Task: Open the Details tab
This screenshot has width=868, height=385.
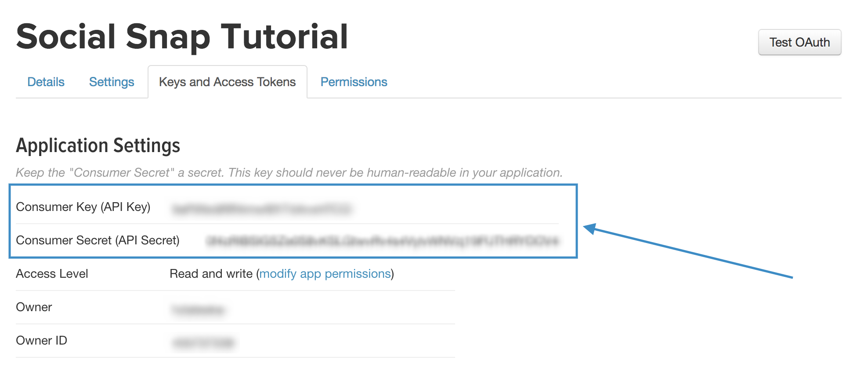Action: coord(46,82)
